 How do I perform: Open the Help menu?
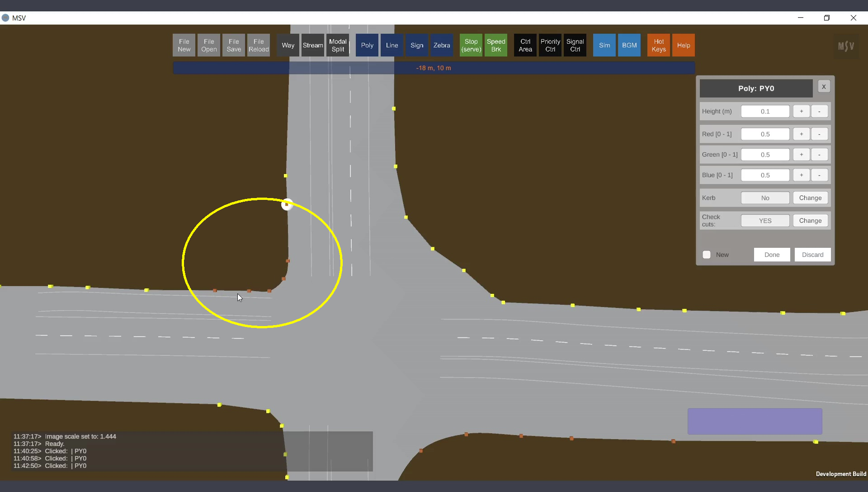click(683, 45)
